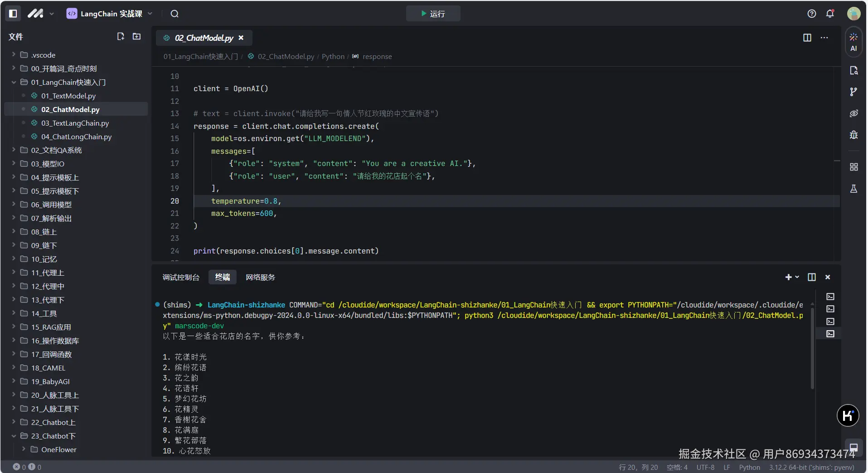
Task: Toggle split editor view
Action: tap(807, 38)
